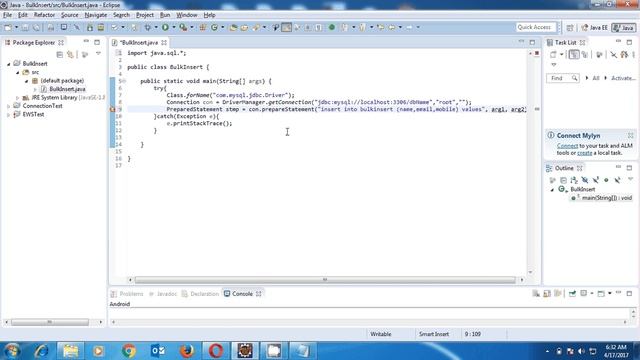This screenshot has width=640, height=360.
Task: Open Outlook from the Windows taskbar
Action: 158,351
